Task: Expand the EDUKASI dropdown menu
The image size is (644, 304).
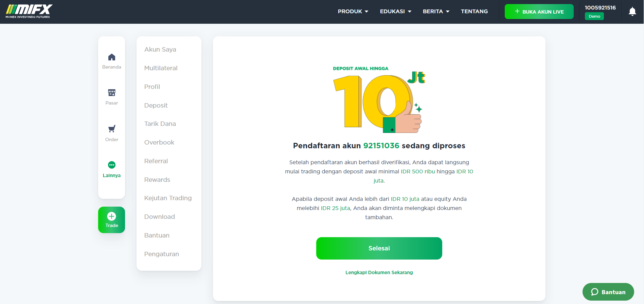Action: tap(396, 12)
